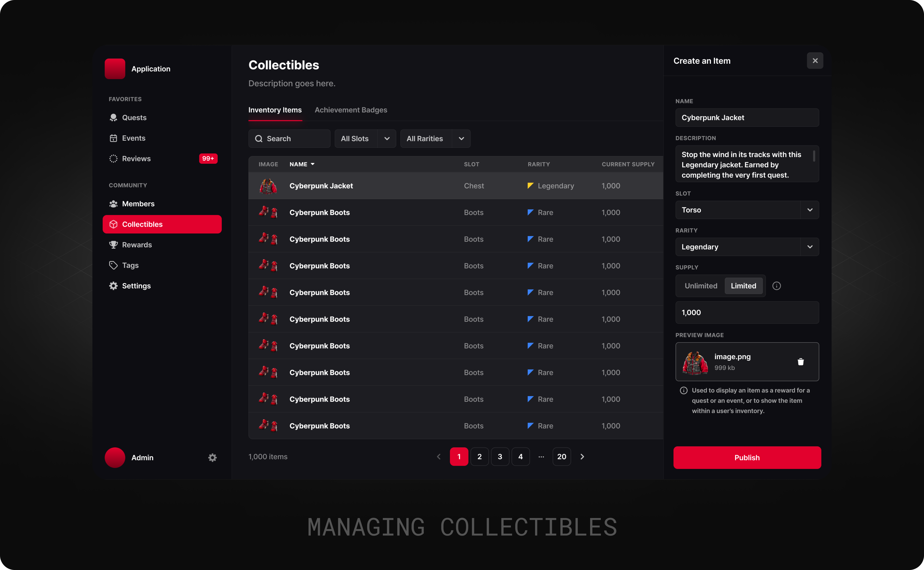924x570 pixels.
Task: Open Members in the sidebar
Action: tap(138, 204)
